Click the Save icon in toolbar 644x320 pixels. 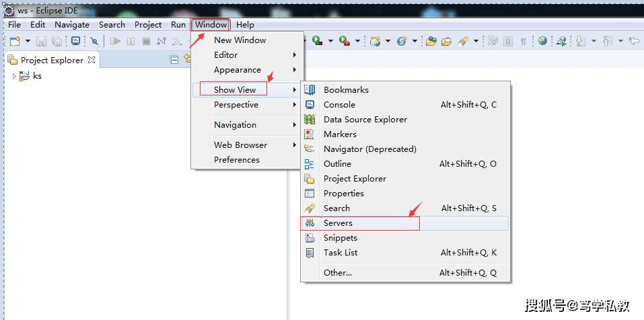[x=42, y=41]
